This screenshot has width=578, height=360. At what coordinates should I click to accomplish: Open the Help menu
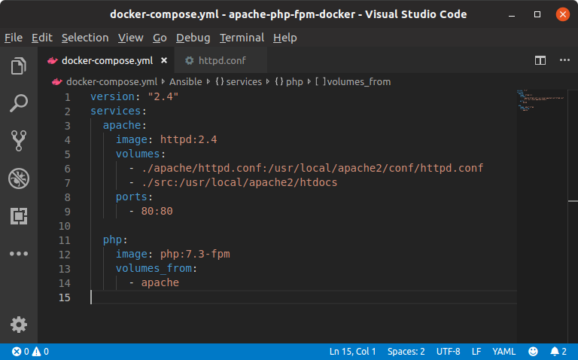tap(285, 38)
